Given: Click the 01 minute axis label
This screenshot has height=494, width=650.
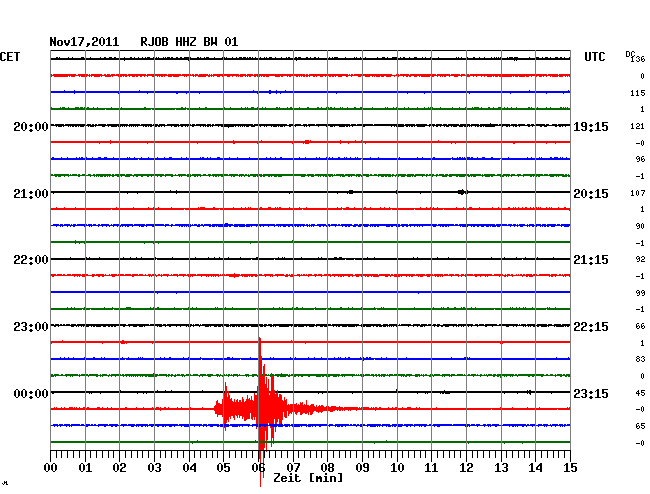Looking at the screenshot, I should pos(85,468).
